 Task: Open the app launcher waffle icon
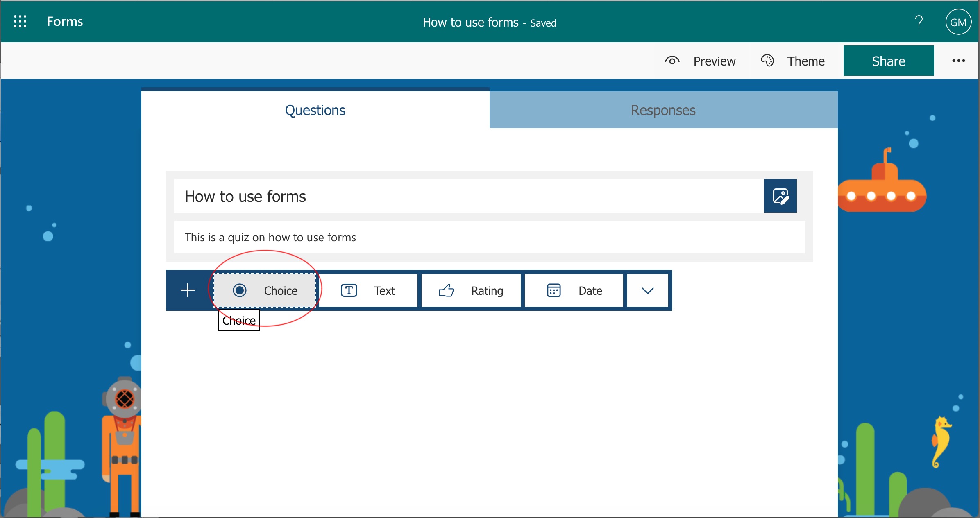click(x=20, y=21)
